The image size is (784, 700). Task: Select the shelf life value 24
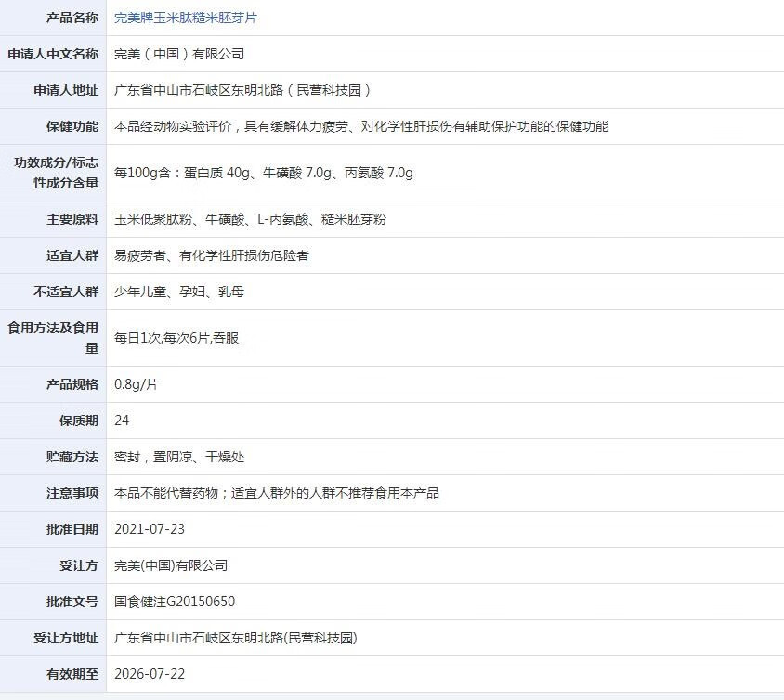pos(122,421)
